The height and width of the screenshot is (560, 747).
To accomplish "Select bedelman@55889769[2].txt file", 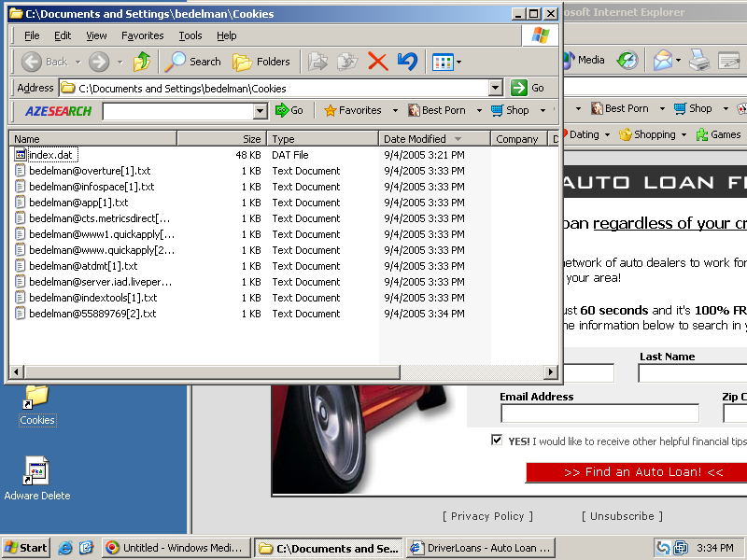I will coord(92,314).
